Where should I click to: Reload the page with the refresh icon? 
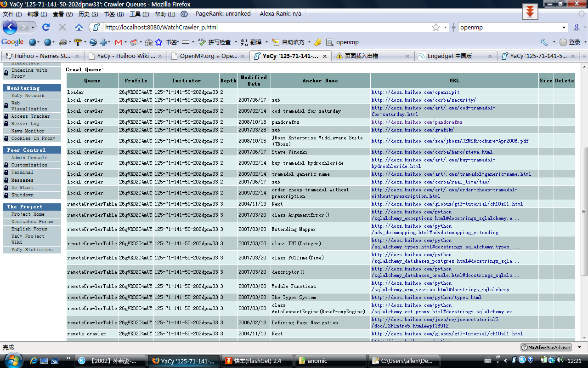tap(46, 28)
